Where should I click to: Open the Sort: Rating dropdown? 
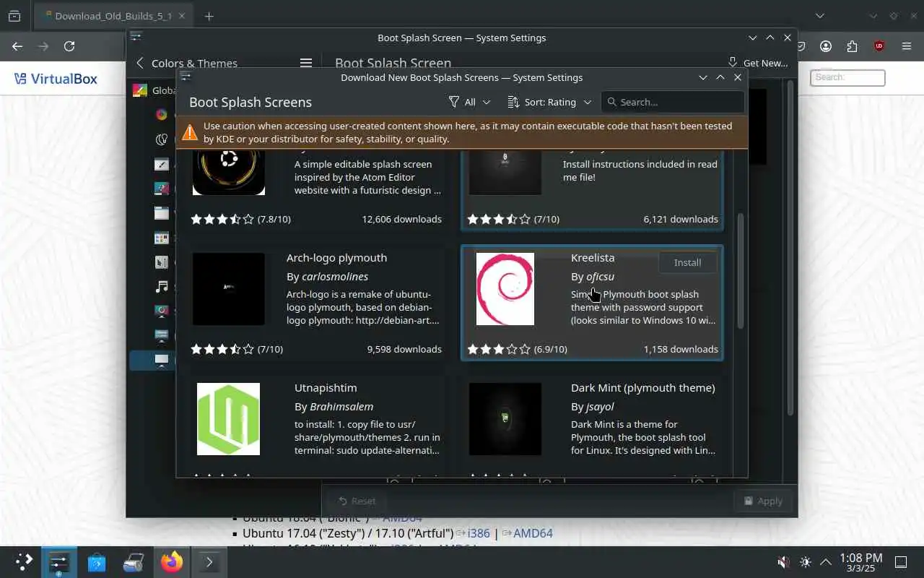549,102
